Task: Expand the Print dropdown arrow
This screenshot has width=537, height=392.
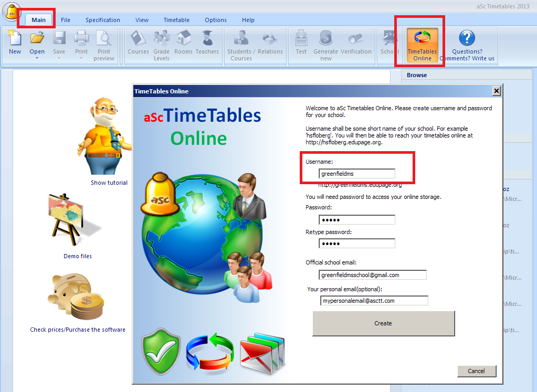Action: pos(81,58)
